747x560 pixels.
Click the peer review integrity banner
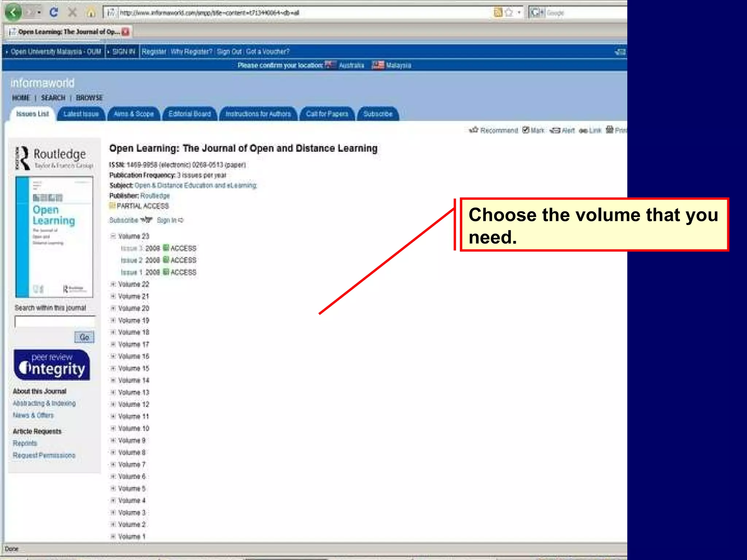click(52, 365)
